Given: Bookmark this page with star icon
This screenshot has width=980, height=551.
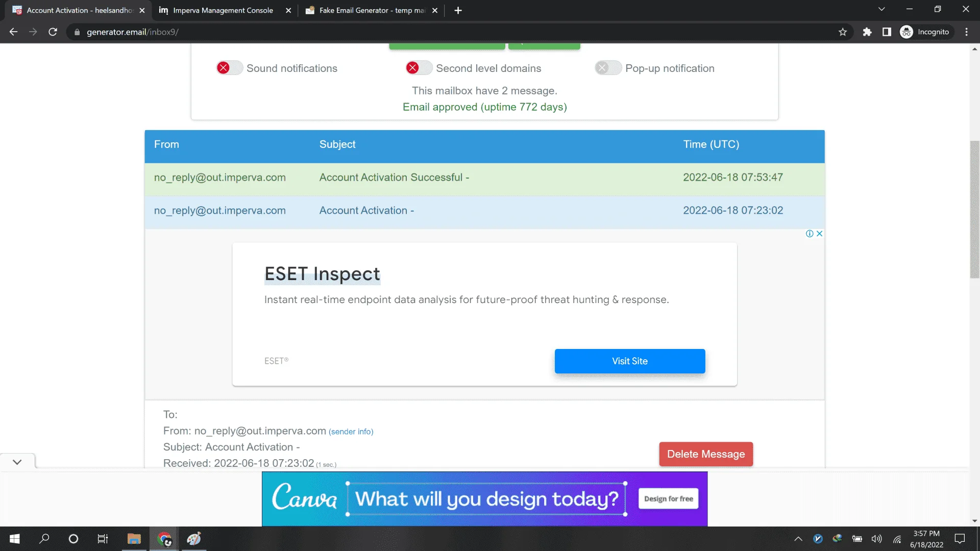Looking at the screenshot, I should point(843,32).
